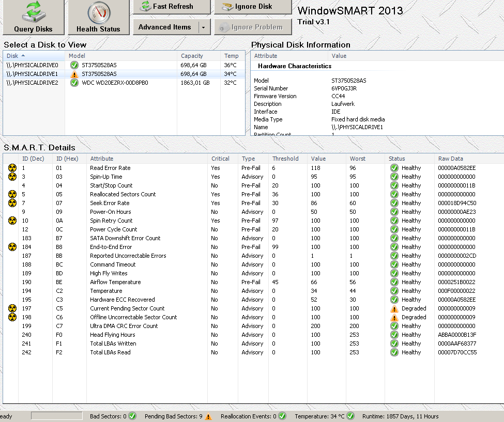Click the Temperature attribute row in S.M.A.R.T. details
Viewport: 504px width, 422px height.
tap(253, 291)
